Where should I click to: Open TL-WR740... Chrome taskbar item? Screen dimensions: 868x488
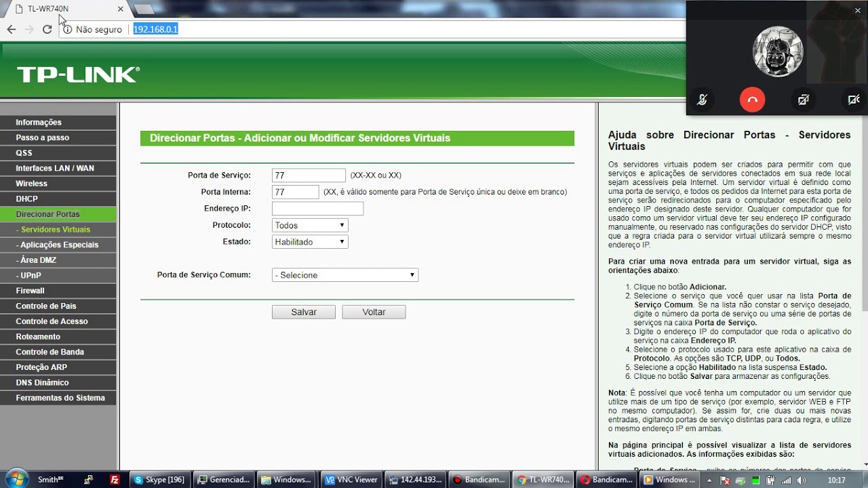[542, 479]
